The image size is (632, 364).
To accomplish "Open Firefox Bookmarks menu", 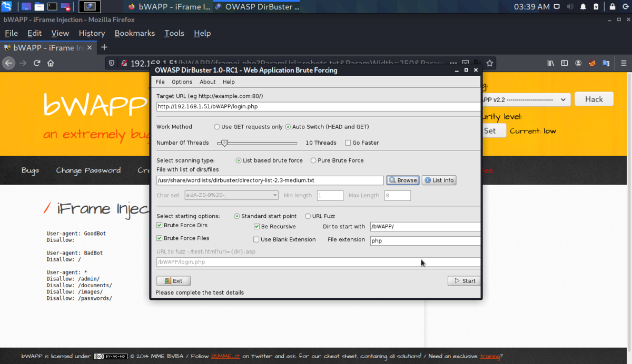I will (135, 33).
